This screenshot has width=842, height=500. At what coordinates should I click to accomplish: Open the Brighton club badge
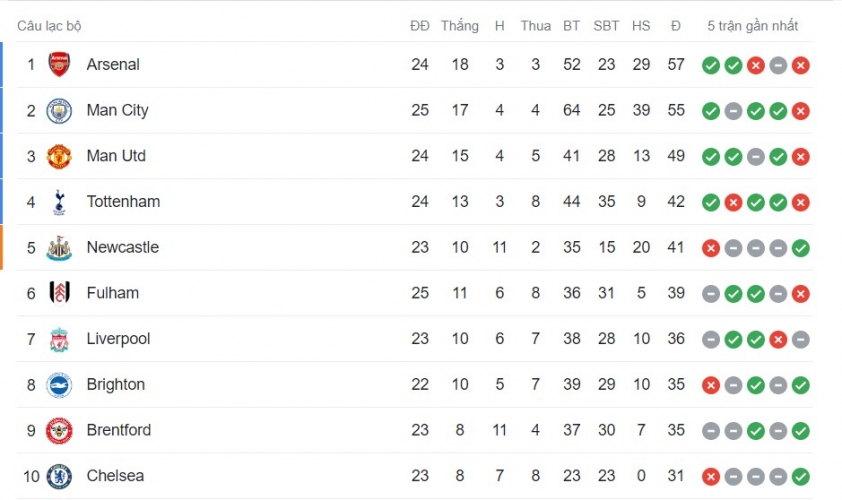coord(59,385)
